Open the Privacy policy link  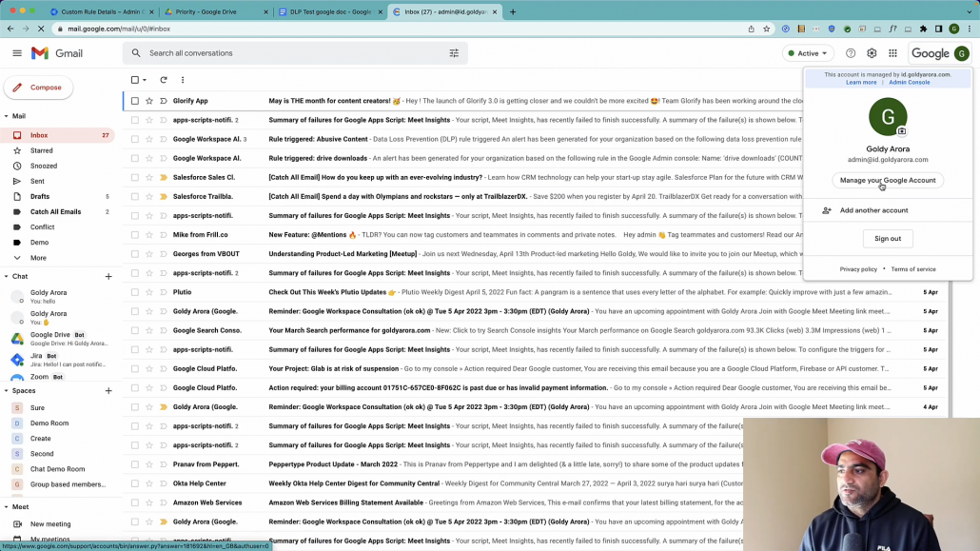[x=858, y=269]
